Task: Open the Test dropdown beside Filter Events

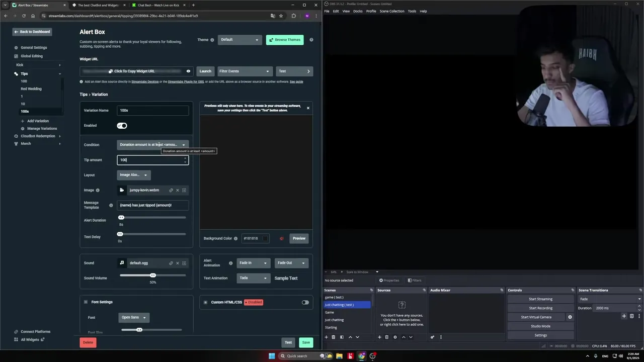Action: 294,71
